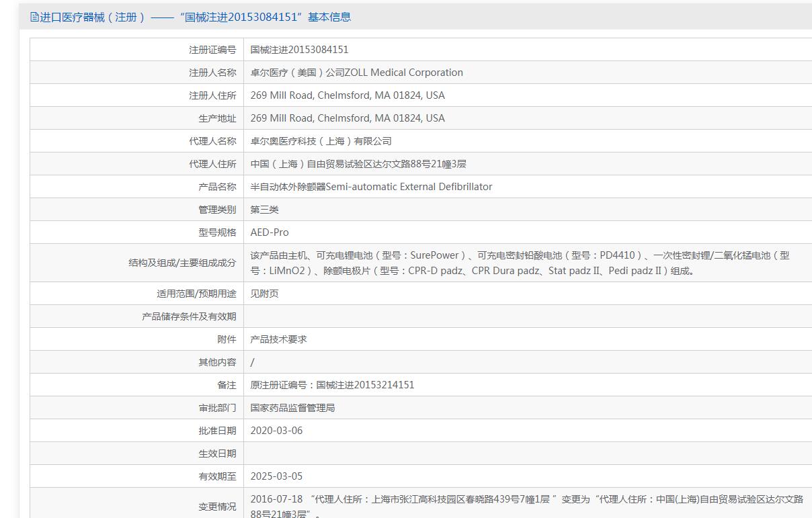
Task: Select the "注册证编号" row label
Action: 212,50
